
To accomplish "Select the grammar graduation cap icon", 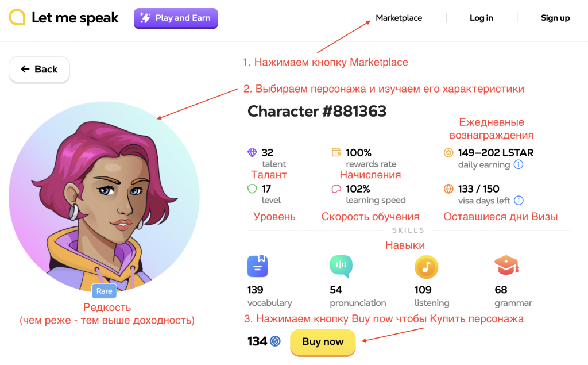I will pos(506,265).
